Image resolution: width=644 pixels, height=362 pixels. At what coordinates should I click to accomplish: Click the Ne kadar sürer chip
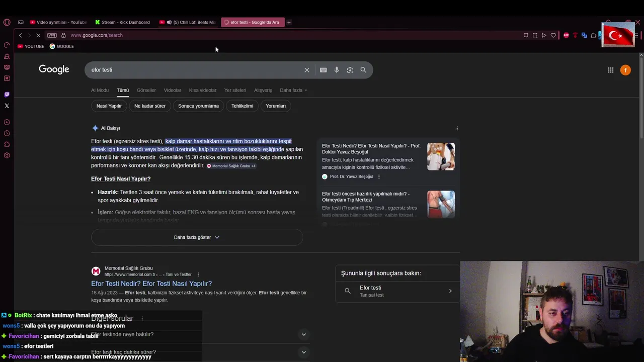(x=150, y=106)
